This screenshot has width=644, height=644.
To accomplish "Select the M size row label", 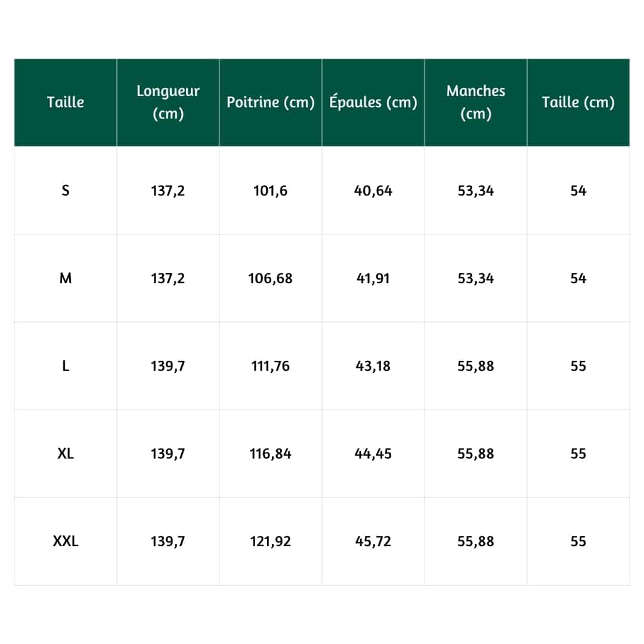I will [x=66, y=278].
